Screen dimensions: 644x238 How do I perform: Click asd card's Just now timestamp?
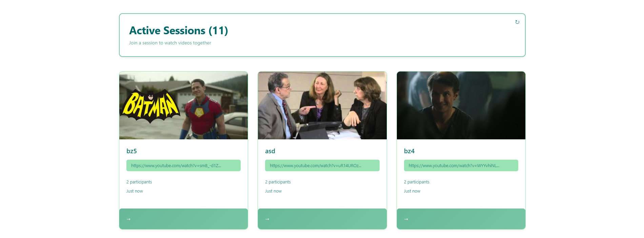tap(273, 191)
